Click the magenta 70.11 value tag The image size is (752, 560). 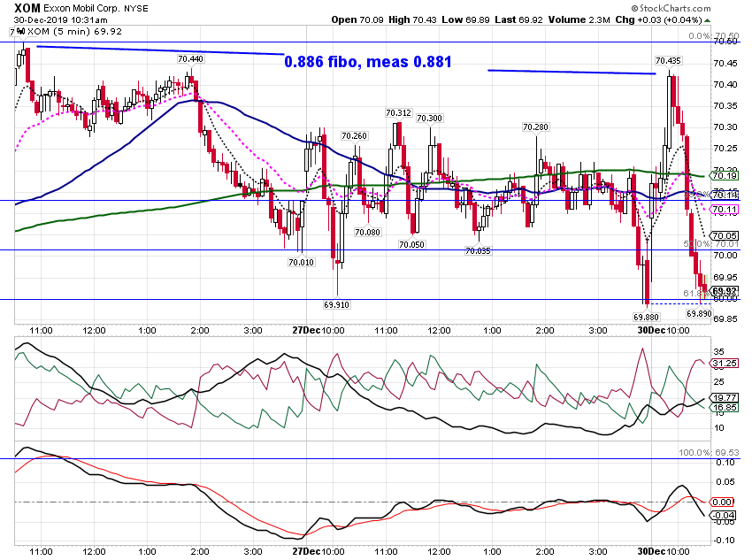tap(725, 210)
